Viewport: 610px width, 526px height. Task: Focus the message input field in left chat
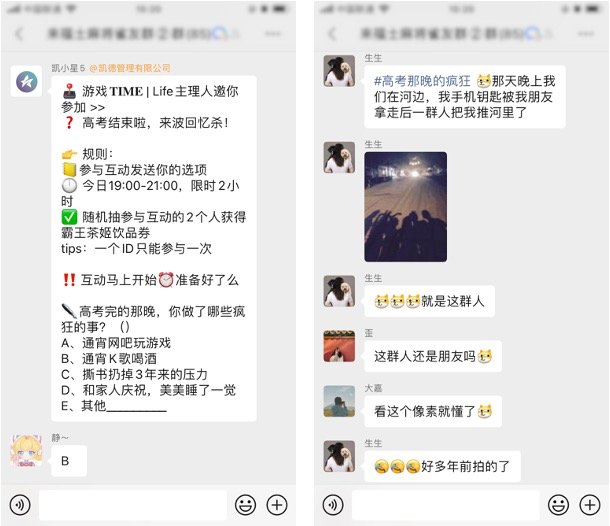(133, 505)
